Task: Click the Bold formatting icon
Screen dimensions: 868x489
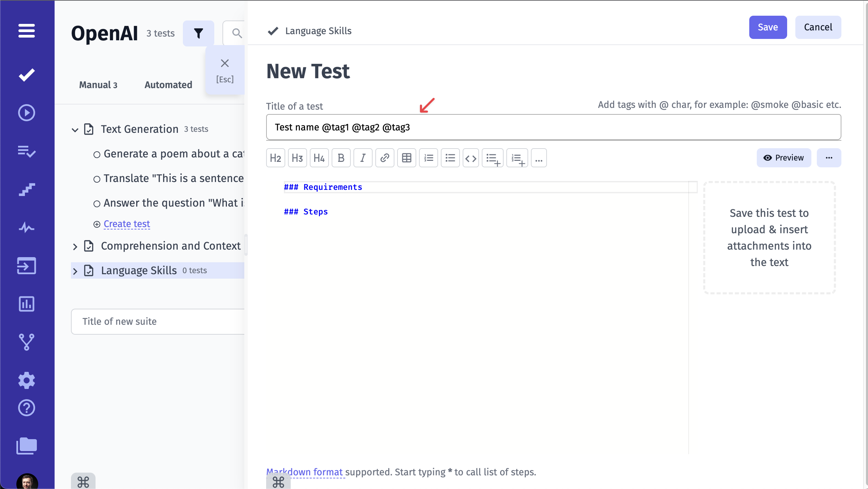Action: [340, 157]
